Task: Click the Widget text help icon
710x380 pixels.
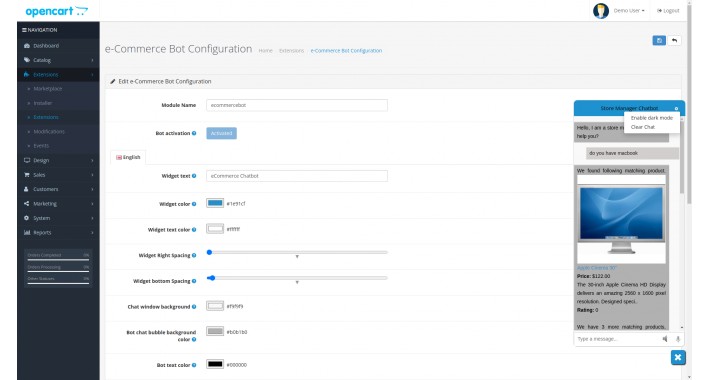Action: tap(194, 176)
